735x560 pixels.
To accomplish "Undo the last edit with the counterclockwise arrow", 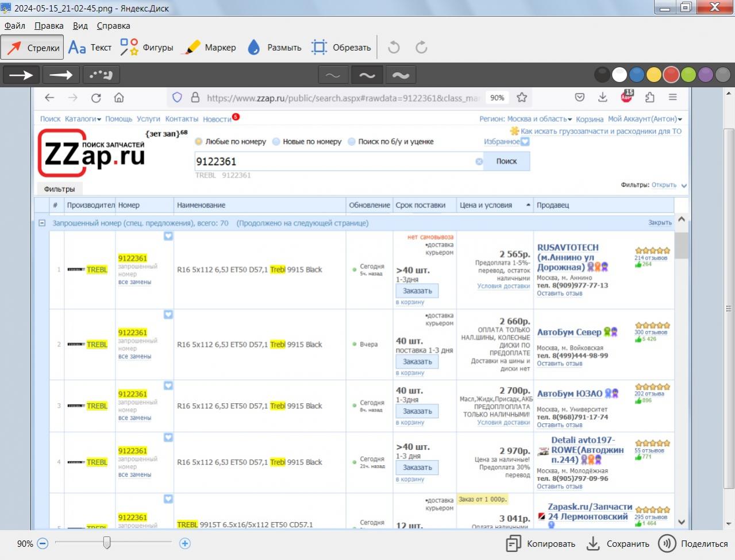I will (x=394, y=48).
